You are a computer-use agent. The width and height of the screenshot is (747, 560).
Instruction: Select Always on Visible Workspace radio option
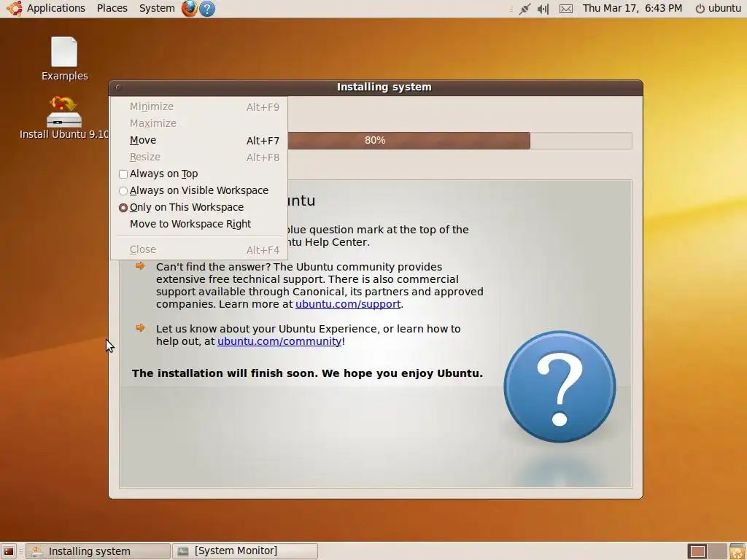click(x=123, y=191)
